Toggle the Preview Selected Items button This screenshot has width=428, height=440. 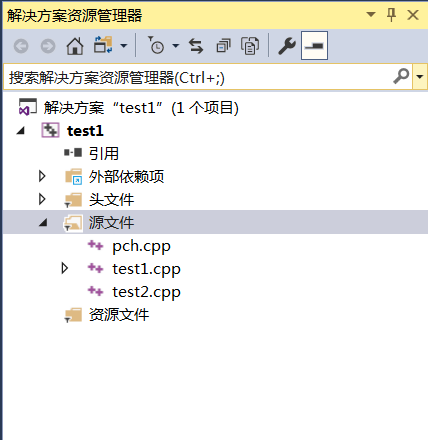pos(314,46)
